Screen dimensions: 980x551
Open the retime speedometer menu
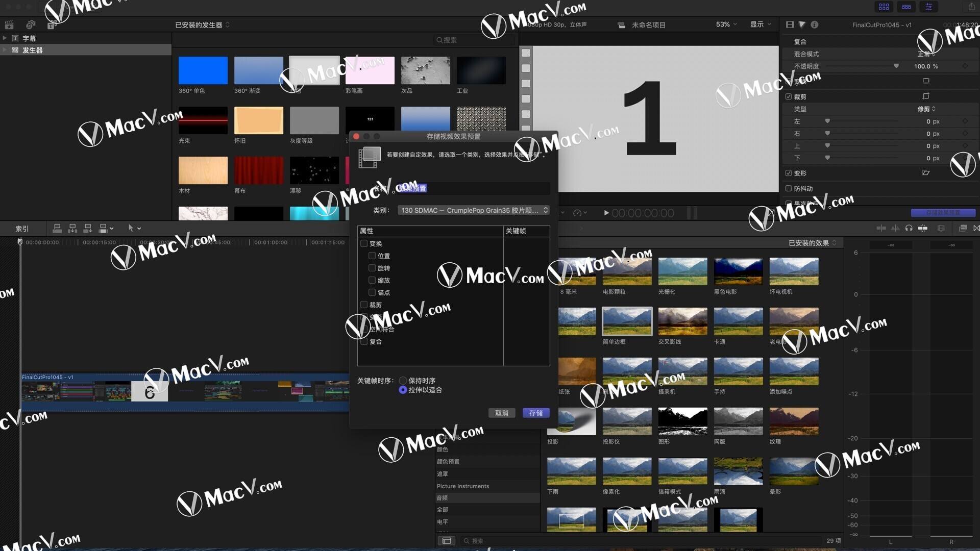click(580, 213)
